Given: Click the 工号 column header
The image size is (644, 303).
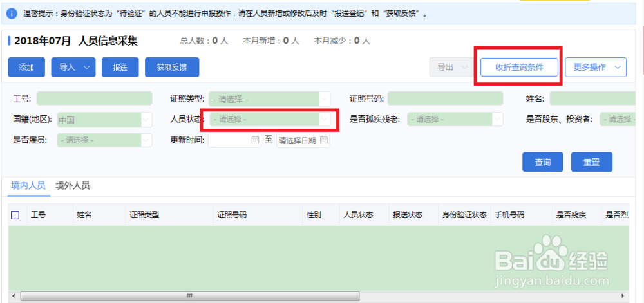Looking at the screenshot, I should tap(38, 215).
